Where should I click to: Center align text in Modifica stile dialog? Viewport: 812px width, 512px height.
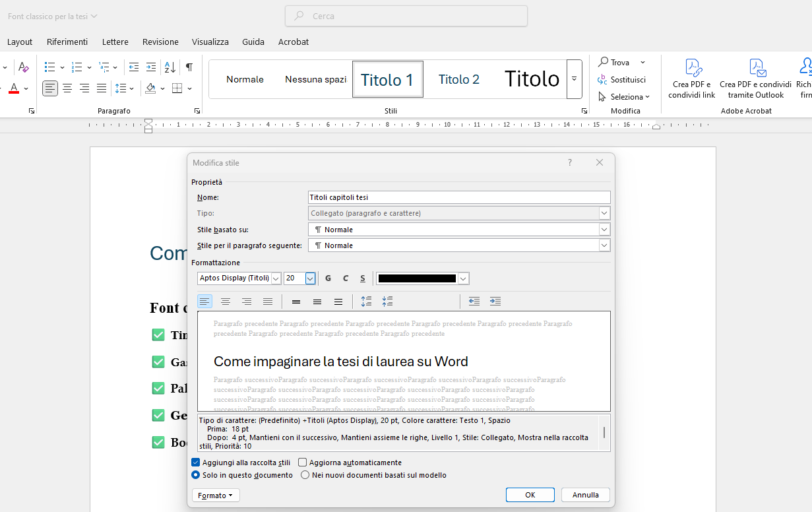tap(226, 302)
